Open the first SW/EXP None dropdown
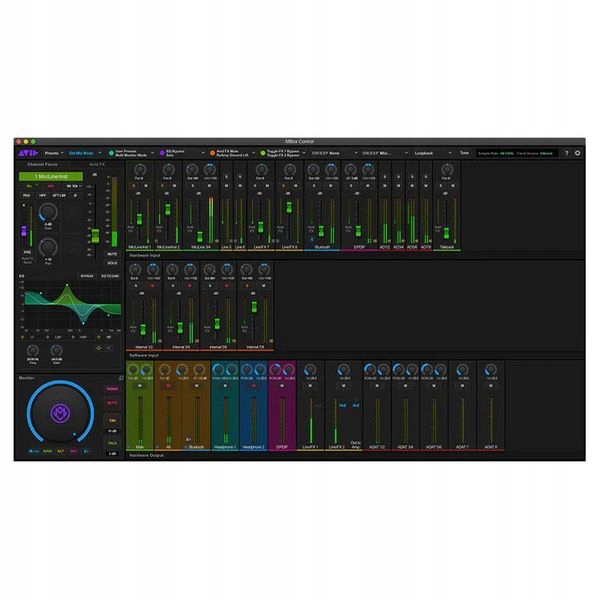This screenshot has width=600, height=600. [335, 153]
